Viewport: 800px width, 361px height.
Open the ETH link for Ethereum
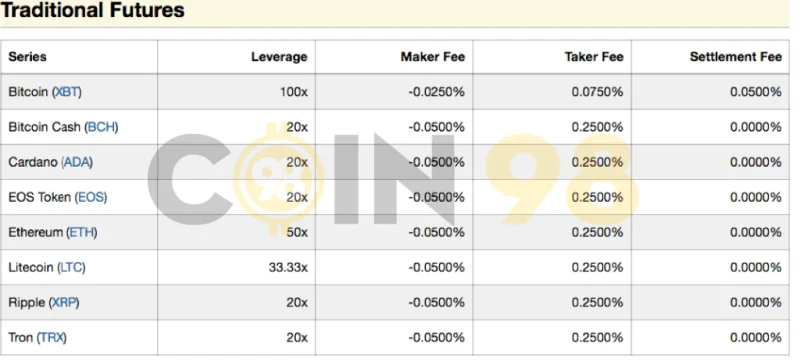(x=82, y=233)
